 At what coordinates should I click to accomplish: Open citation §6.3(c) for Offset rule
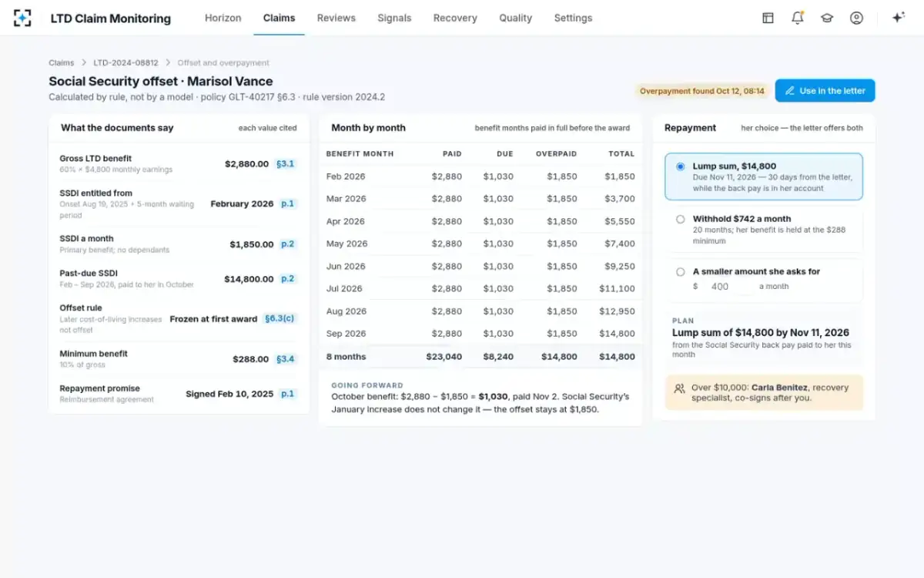pos(280,318)
